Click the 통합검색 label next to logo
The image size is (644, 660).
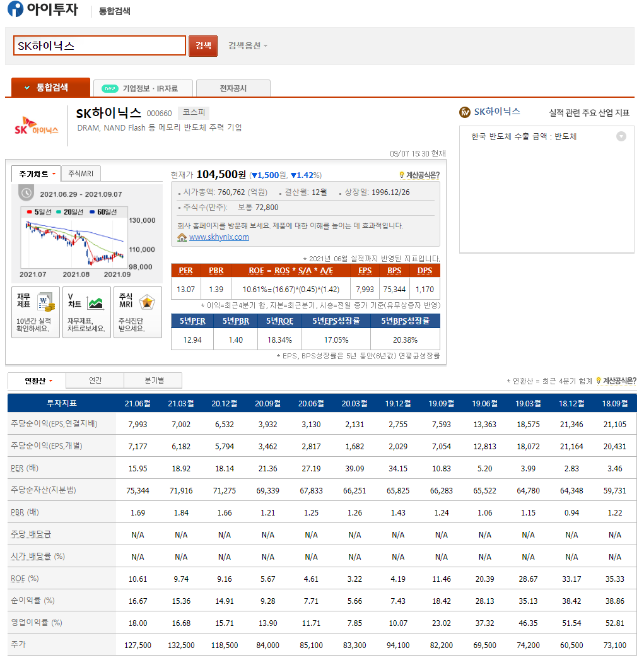tap(114, 11)
